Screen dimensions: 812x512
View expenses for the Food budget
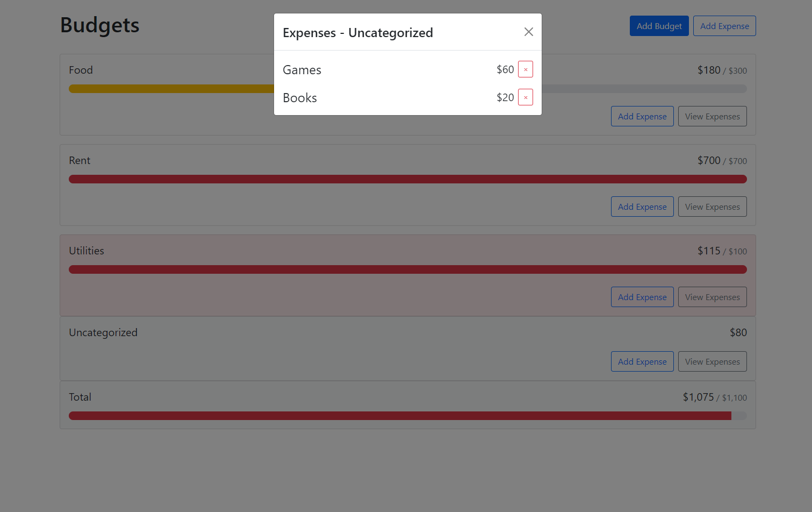click(713, 116)
